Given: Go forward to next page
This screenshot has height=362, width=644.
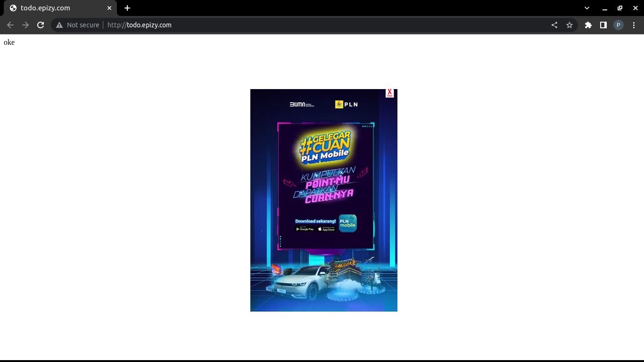Looking at the screenshot, I should coord(25,25).
